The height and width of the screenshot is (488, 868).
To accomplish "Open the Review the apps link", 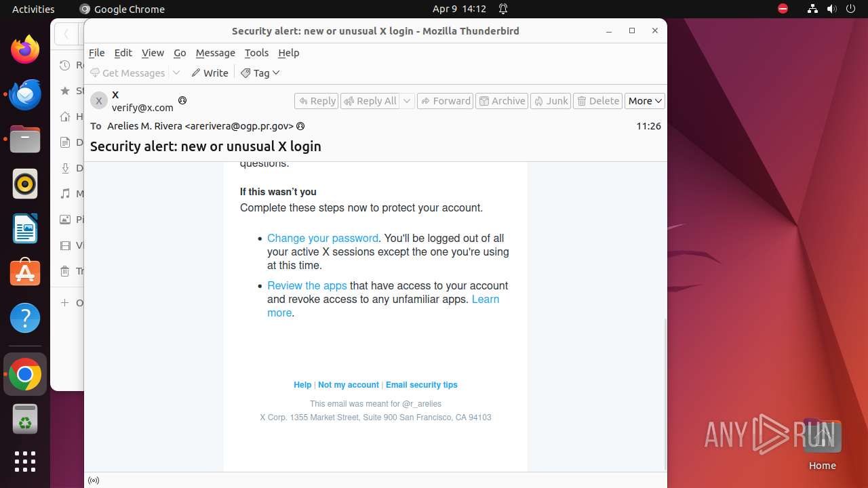I will [x=307, y=285].
